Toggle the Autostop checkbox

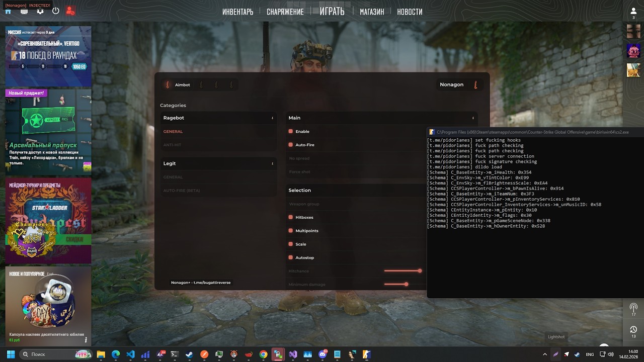pos(291,257)
